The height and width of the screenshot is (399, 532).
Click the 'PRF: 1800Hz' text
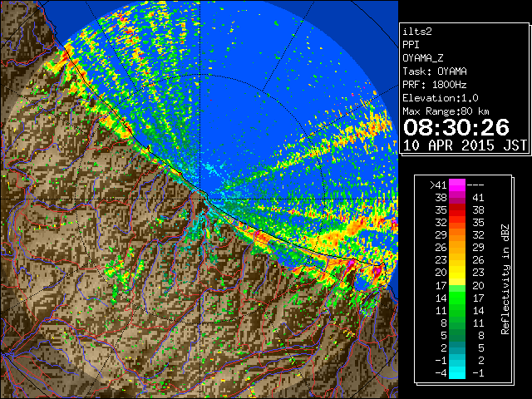(x=435, y=85)
